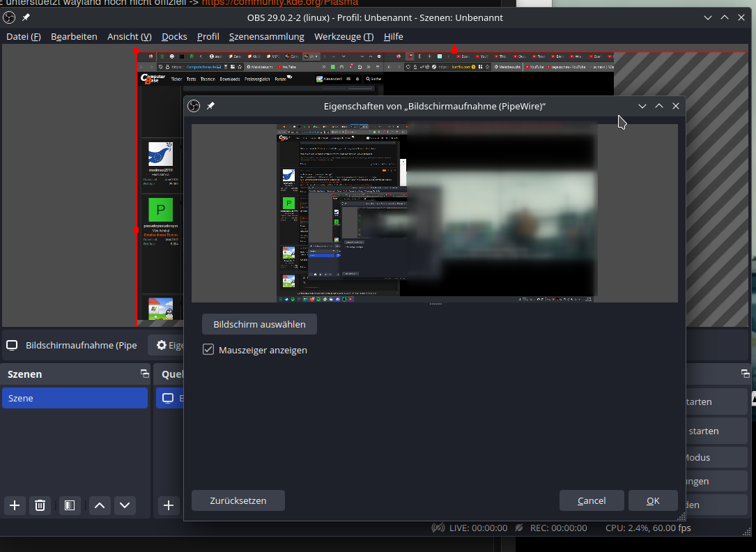
Task: Open the Datei menu
Action: 23,37
